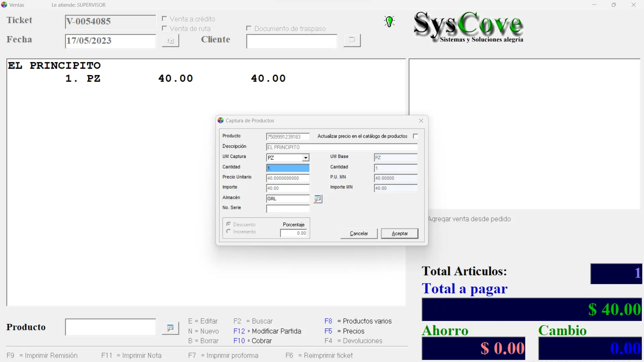
Task: Enable the Venta a crédito checkbox
Action: coord(164,19)
